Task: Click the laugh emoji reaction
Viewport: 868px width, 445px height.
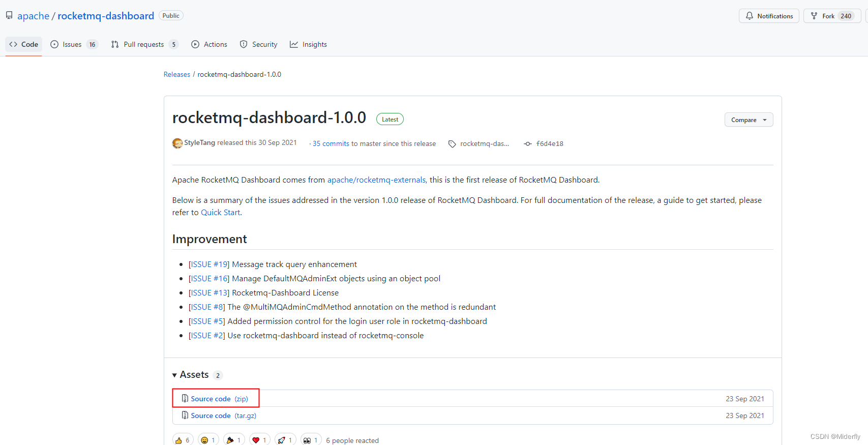Action: pos(208,440)
